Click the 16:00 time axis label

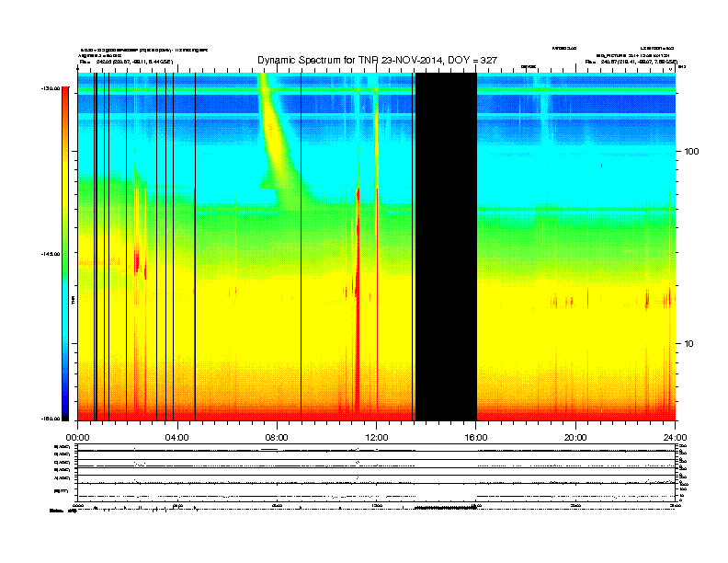[476, 438]
